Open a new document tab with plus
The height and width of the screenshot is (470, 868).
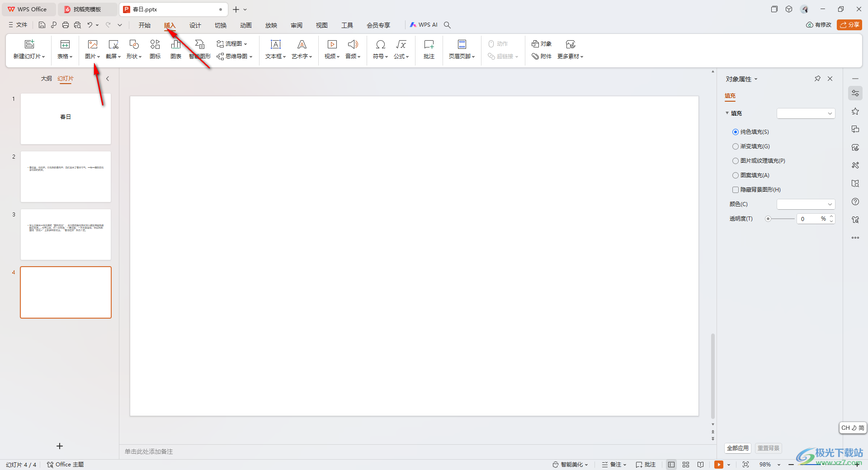[x=236, y=9]
